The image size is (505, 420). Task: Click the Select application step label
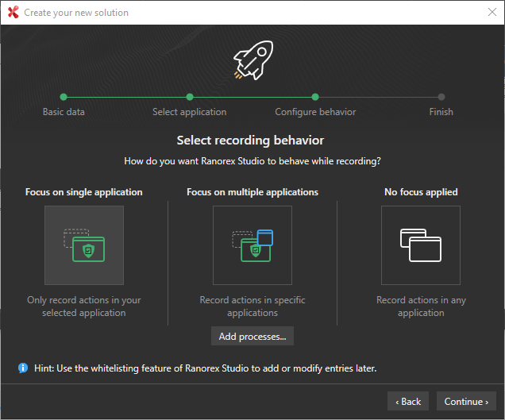point(189,112)
